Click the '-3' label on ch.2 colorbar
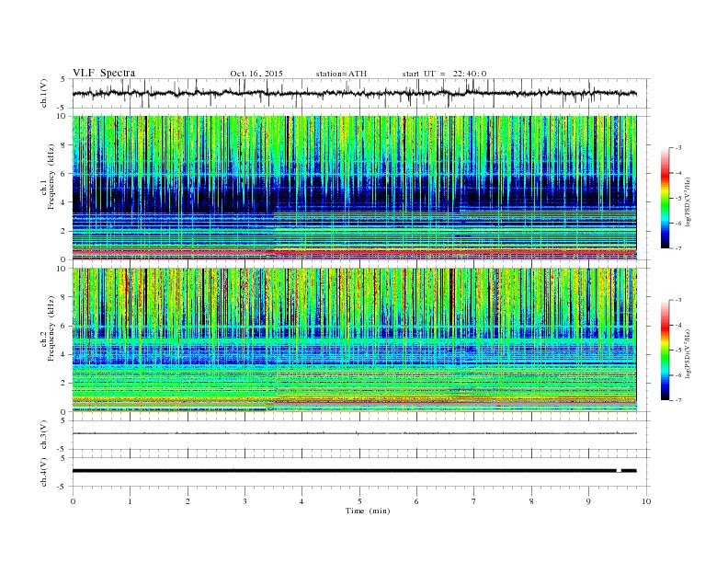728x563 pixels. point(677,300)
